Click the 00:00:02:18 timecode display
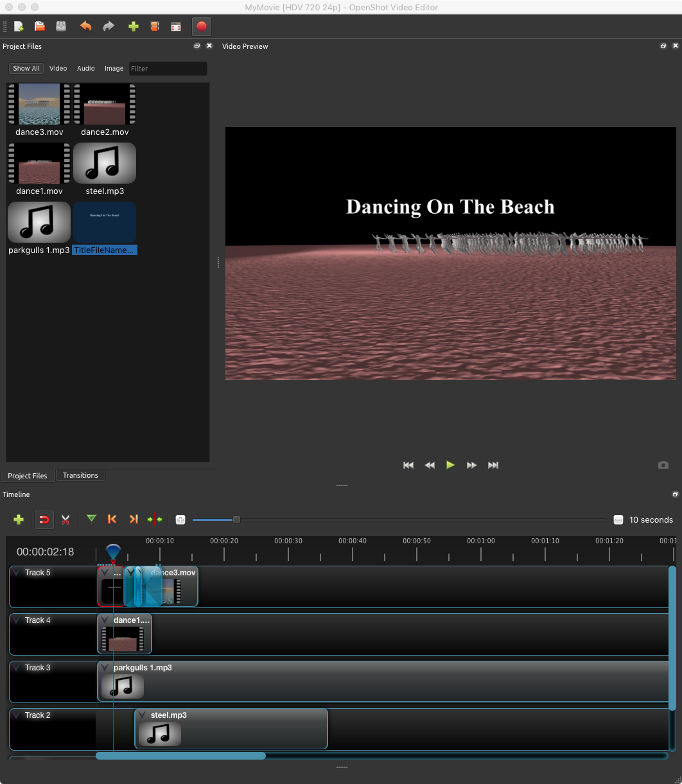 point(46,552)
